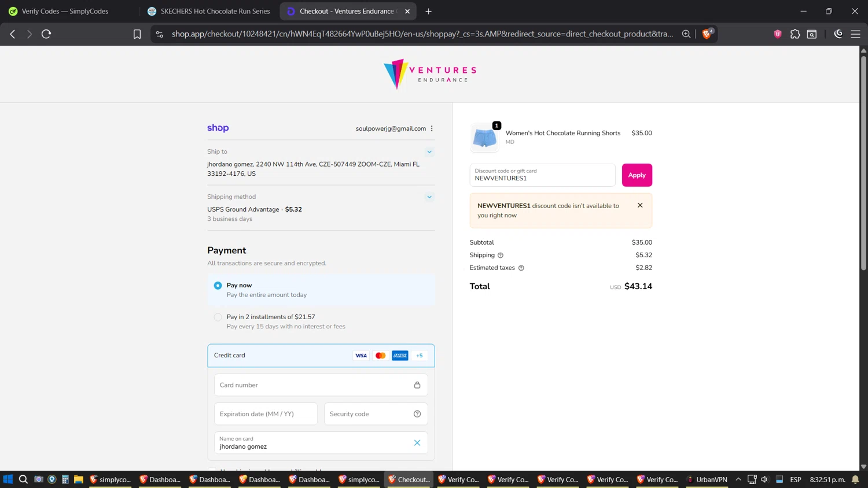Open account options three-dot menu

432,128
